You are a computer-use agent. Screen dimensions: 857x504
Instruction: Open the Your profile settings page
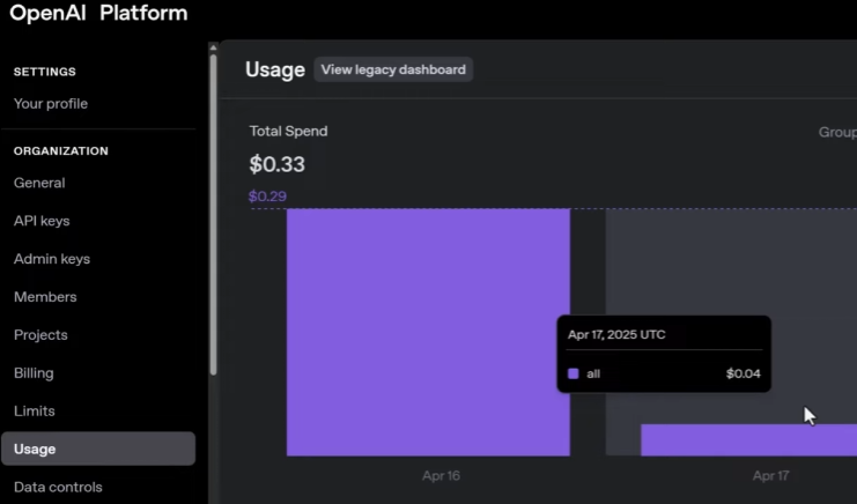click(51, 103)
